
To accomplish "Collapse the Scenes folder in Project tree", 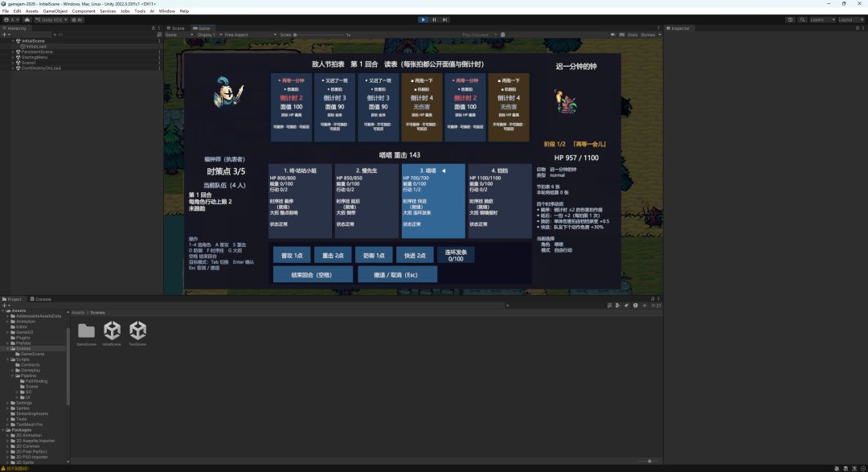I will [8, 348].
